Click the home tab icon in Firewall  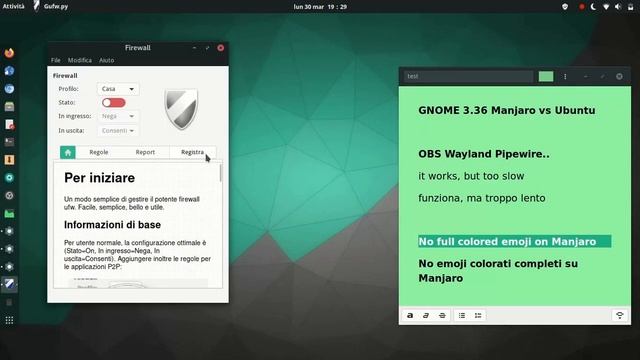click(68, 152)
